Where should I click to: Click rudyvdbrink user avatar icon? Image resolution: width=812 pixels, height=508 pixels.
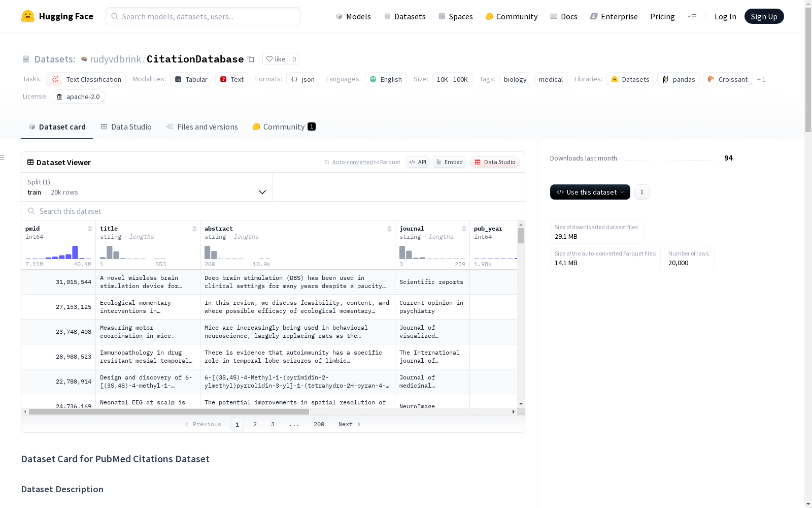(84, 59)
